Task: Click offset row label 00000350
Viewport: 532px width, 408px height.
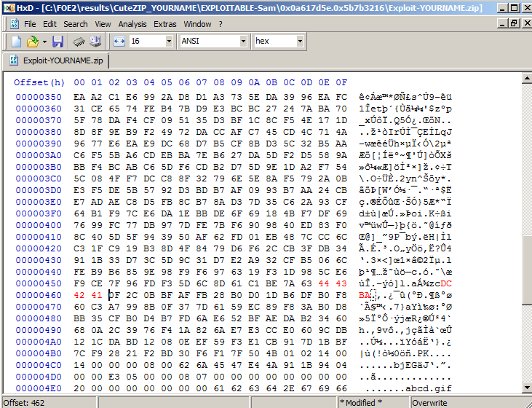Action: 39,97
